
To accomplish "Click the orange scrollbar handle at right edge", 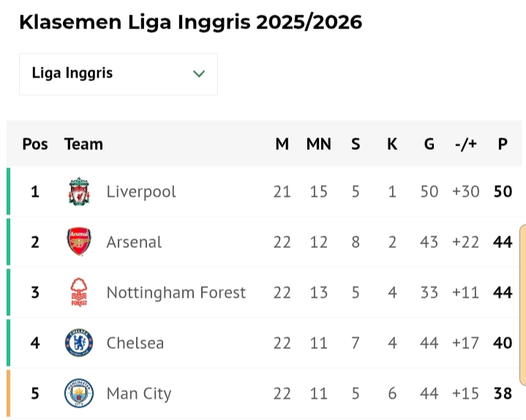I will tap(522, 304).
